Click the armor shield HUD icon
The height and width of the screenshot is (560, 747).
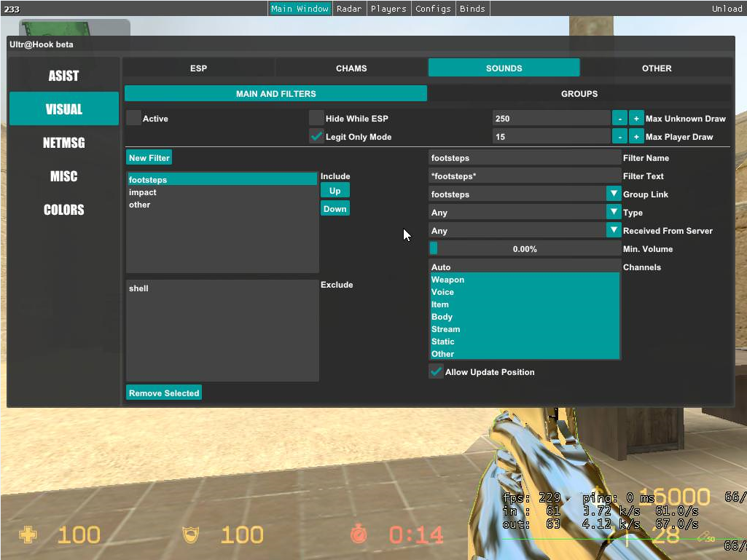point(190,535)
